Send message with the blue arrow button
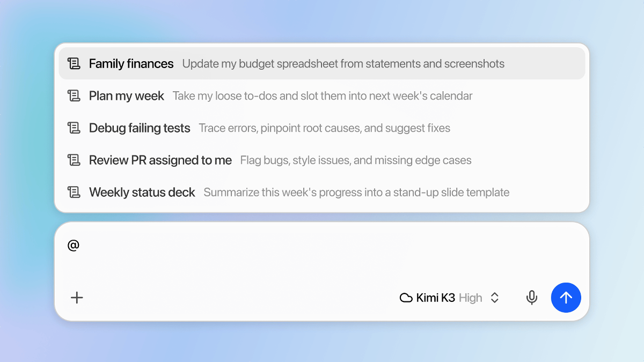 [566, 298]
